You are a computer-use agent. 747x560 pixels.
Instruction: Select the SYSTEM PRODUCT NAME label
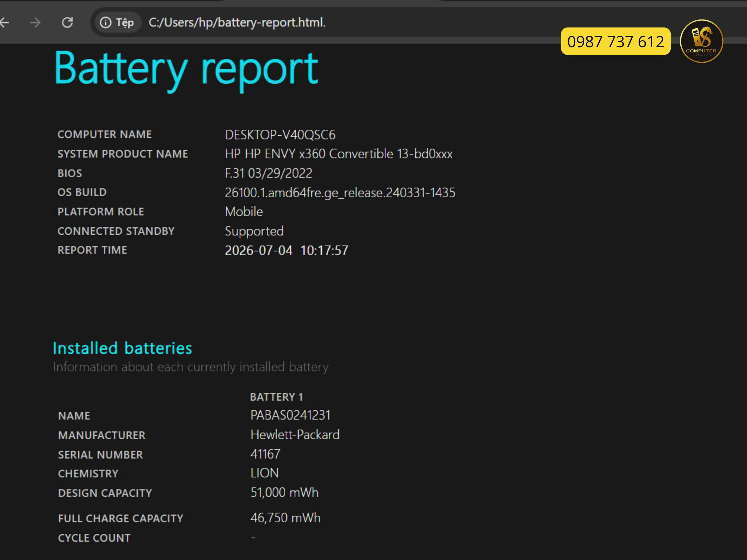click(123, 154)
